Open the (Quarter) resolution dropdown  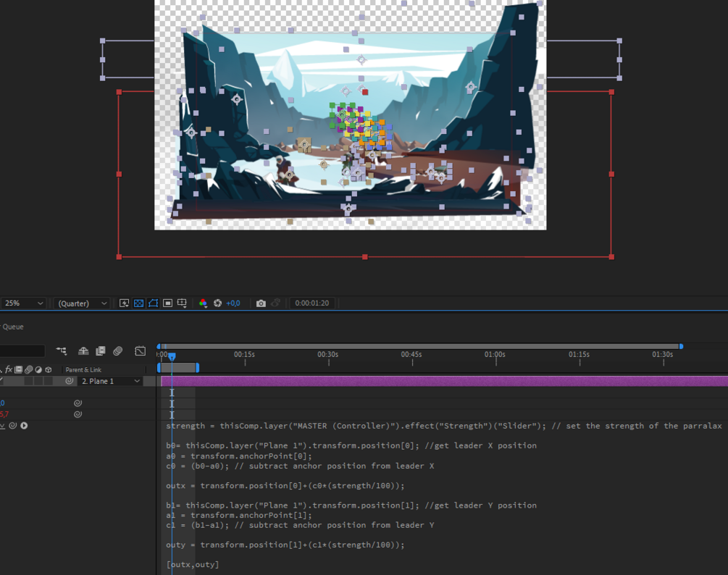[82, 303]
